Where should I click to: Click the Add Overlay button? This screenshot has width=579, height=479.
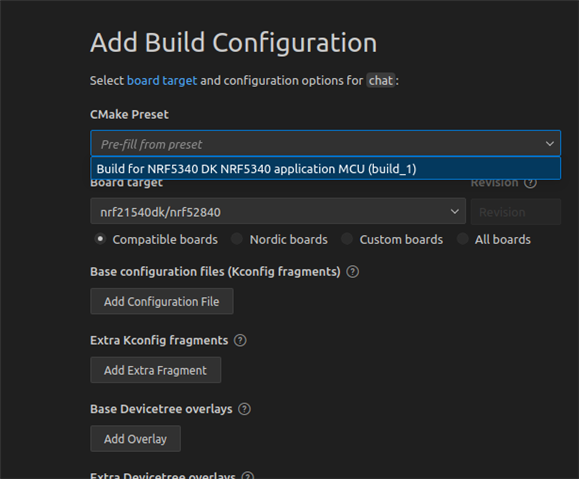tap(136, 439)
